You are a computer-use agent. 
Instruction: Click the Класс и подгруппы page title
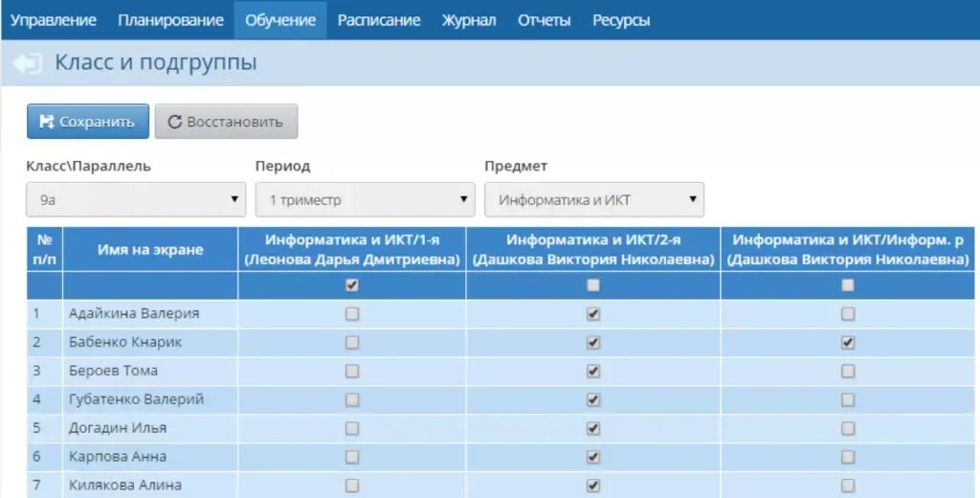coord(156,63)
